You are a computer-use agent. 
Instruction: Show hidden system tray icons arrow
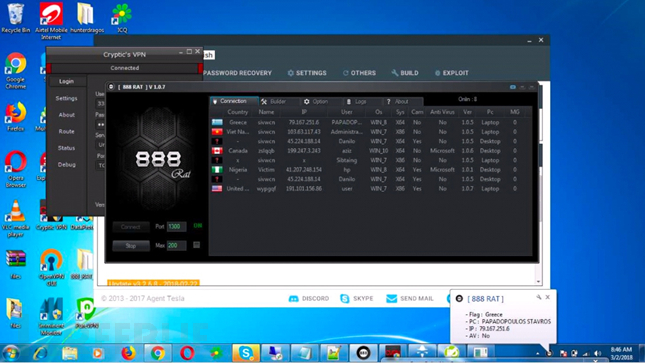[538, 354]
